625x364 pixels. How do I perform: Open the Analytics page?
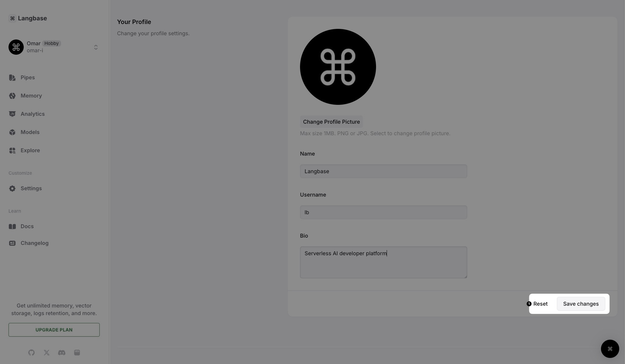[x=33, y=114]
